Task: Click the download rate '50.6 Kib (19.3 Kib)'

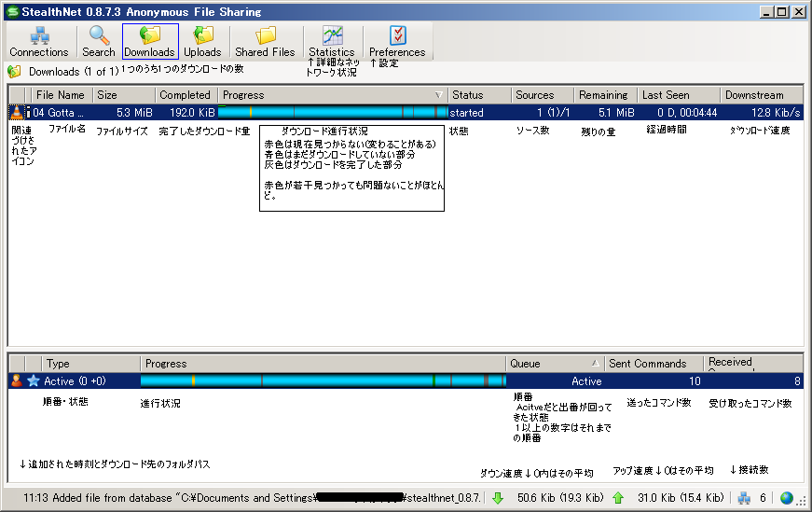Action: pyautogui.click(x=560, y=498)
